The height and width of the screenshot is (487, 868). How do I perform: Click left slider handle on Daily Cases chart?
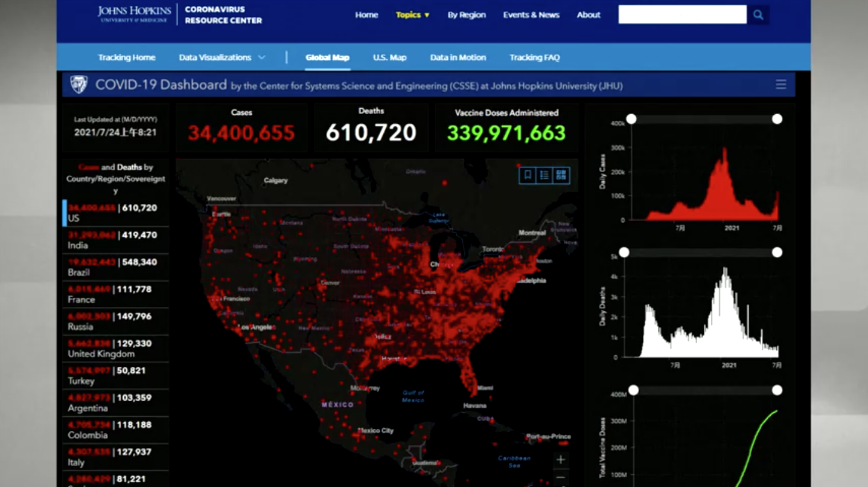click(631, 119)
